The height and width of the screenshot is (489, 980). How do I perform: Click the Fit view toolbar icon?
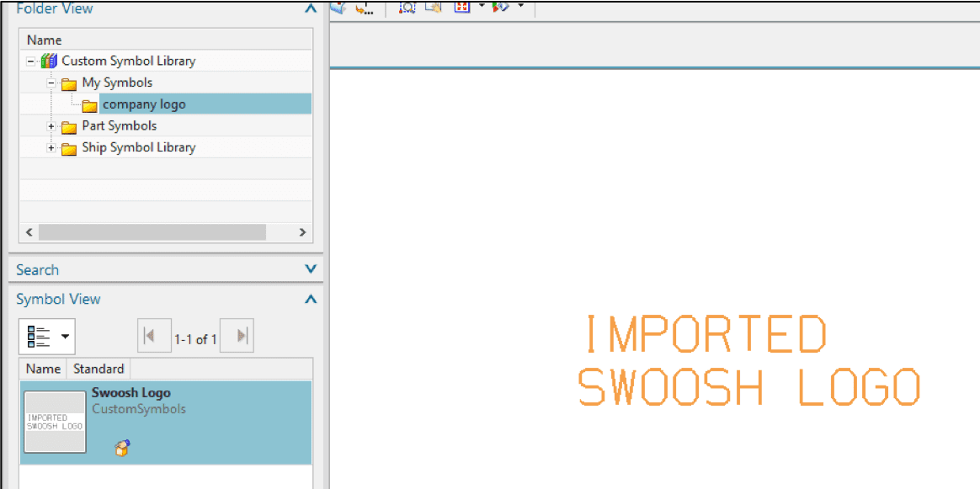434,8
